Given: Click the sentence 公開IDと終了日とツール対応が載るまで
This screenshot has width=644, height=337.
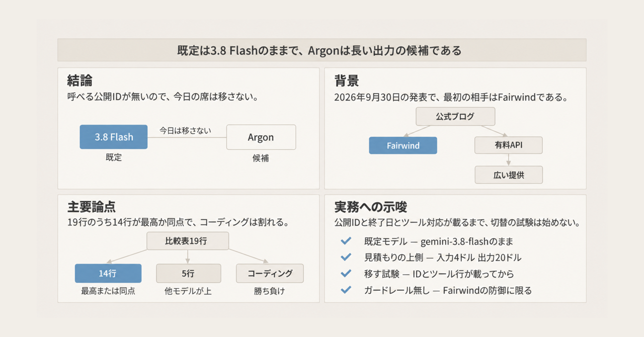Looking at the screenshot, I should click(x=457, y=222).
